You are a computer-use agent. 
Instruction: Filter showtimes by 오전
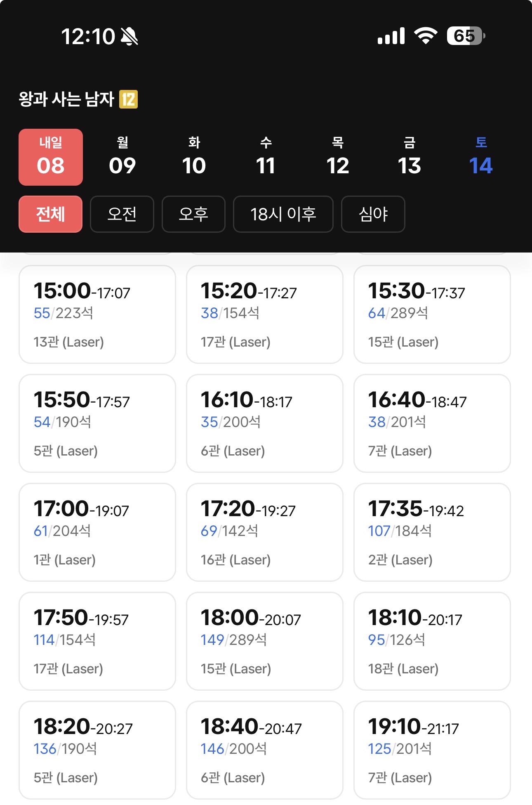point(122,214)
